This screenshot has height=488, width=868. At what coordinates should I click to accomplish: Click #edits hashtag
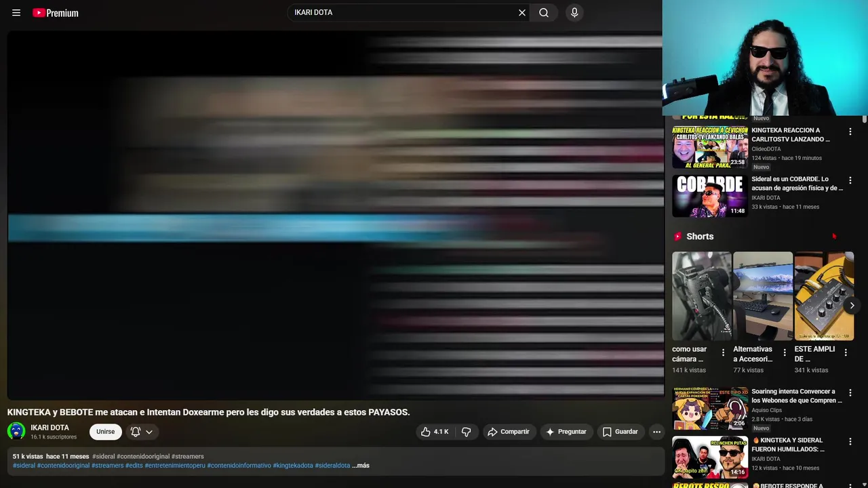[134, 466]
